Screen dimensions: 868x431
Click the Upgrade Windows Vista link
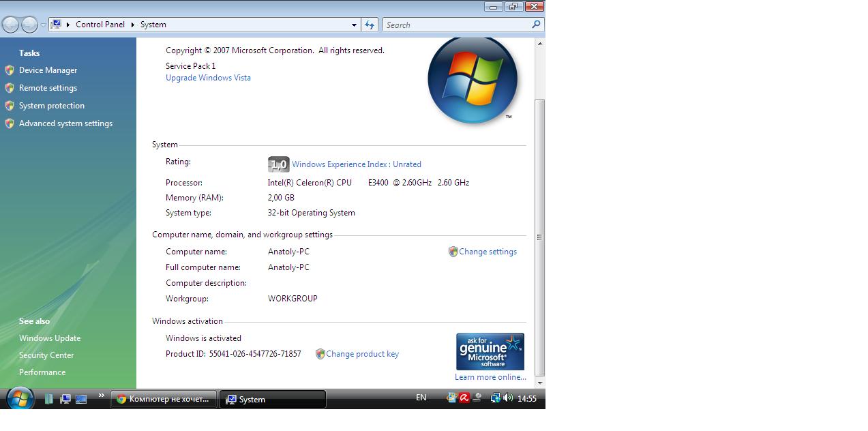point(208,78)
